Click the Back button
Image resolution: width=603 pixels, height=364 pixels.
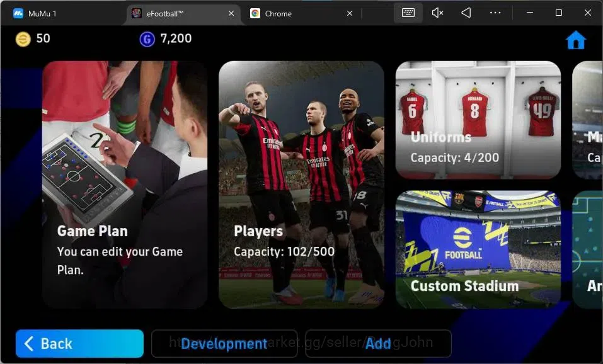pyautogui.click(x=79, y=343)
